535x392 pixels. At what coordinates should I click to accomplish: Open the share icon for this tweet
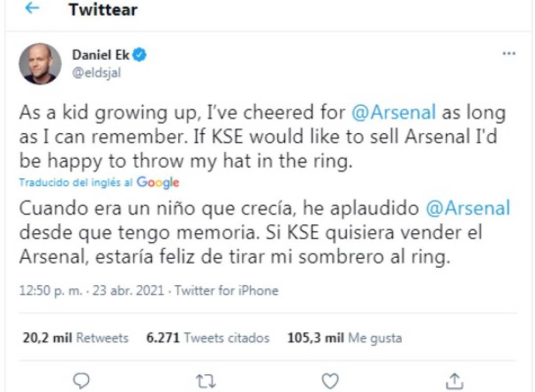click(x=456, y=380)
